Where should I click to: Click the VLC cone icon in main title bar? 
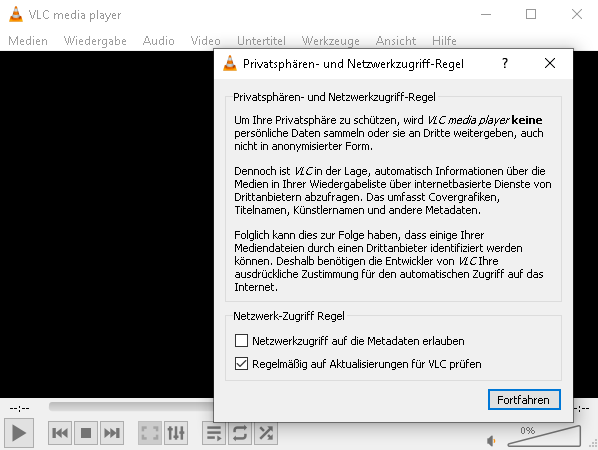[16, 14]
